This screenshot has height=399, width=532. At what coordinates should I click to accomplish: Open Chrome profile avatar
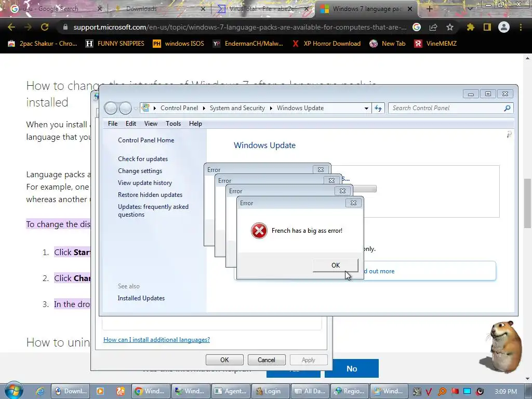click(504, 27)
